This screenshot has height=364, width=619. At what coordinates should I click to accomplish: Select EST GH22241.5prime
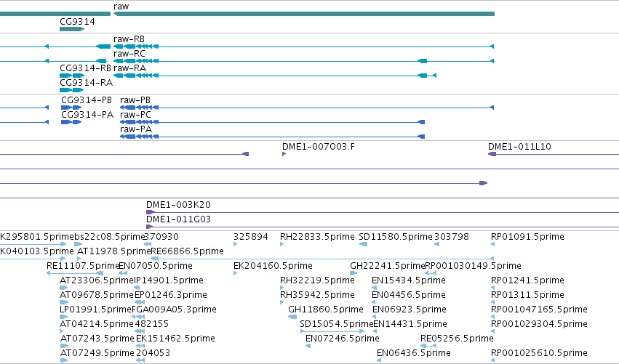click(x=387, y=266)
